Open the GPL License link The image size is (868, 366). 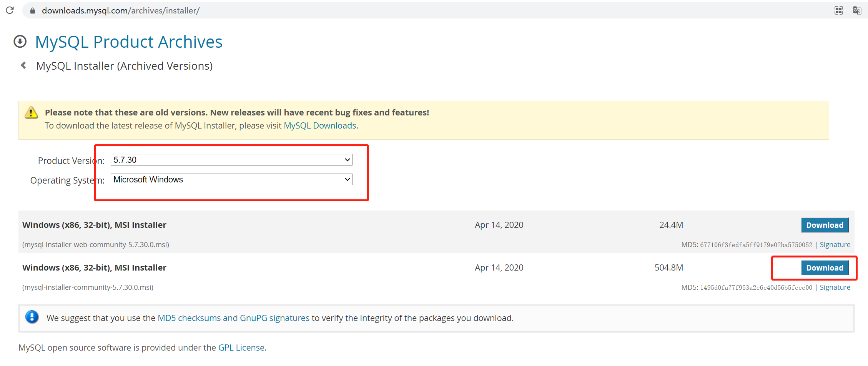pyautogui.click(x=241, y=348)
